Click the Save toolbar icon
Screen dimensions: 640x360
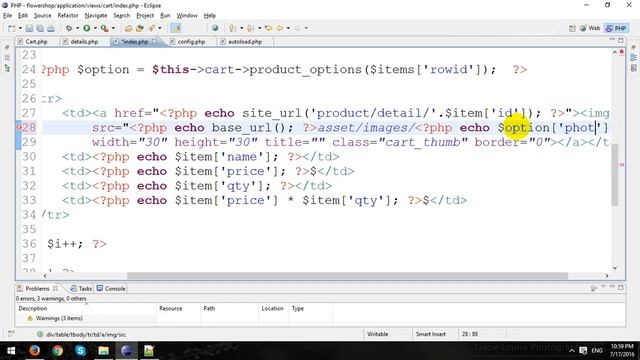click(x=29, y=28)
